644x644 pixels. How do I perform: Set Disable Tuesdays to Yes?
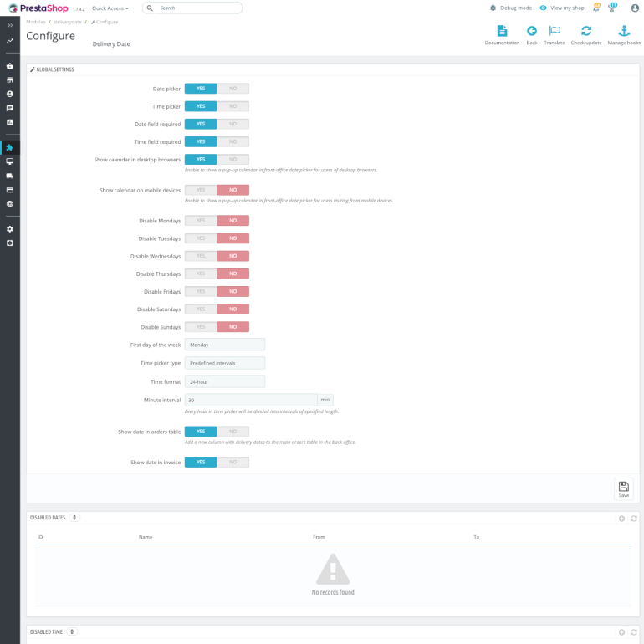pos(201,238)
